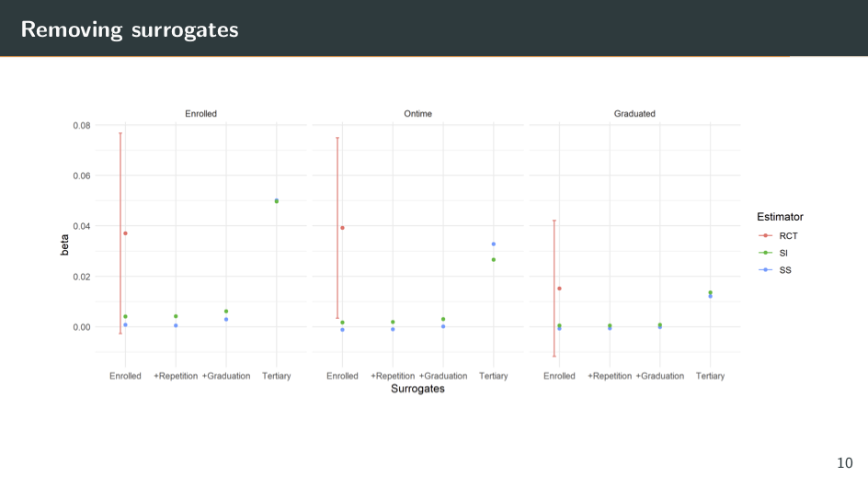Click blue SS Tertiary point in Ontime panel
The width and height of the screenshot is (868, 488).
494,244
